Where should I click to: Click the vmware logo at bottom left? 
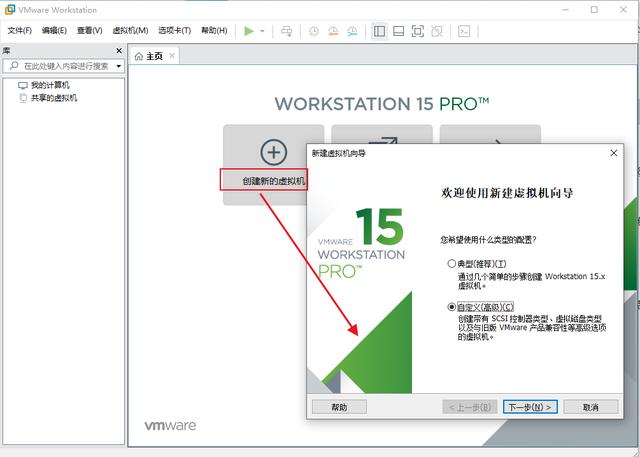170,426
